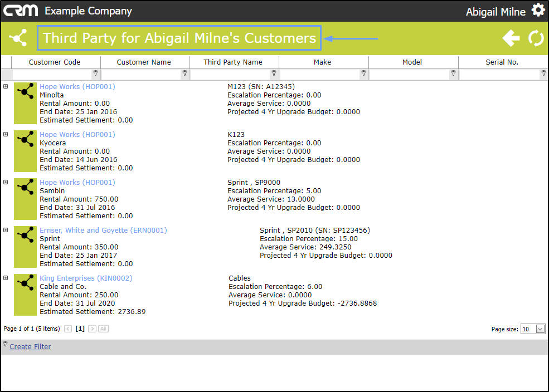Click the third party icon on the Kyocera row
The image size is (549, 392).
[x=25, y=151]
